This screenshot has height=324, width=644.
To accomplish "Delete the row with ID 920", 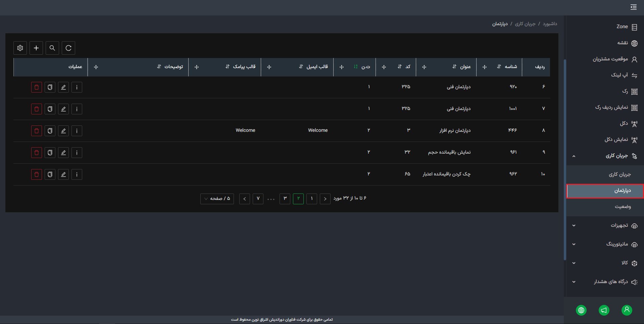I will (37, 87).
